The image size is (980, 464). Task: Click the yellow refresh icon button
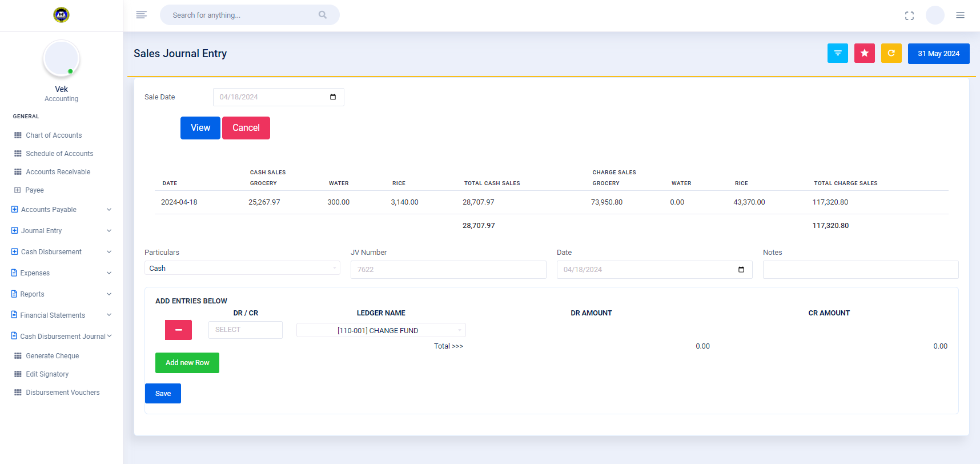[x=891, y=53]
